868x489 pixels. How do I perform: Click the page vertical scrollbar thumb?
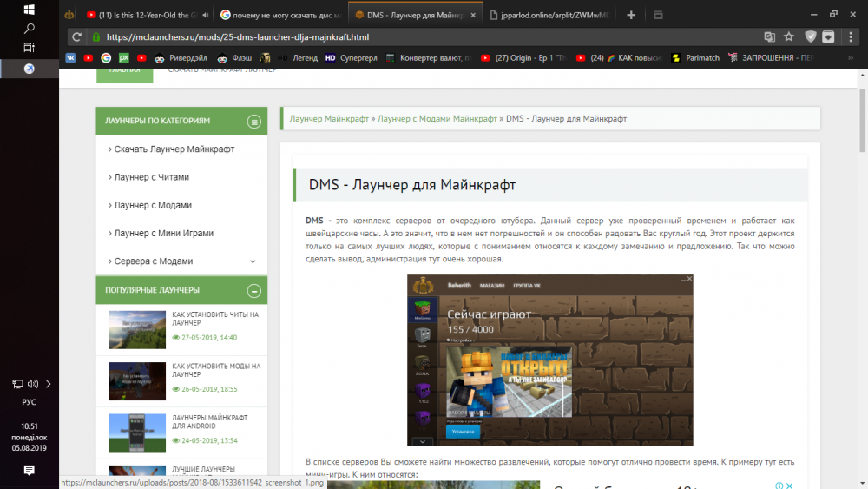(x=862, y=120)
